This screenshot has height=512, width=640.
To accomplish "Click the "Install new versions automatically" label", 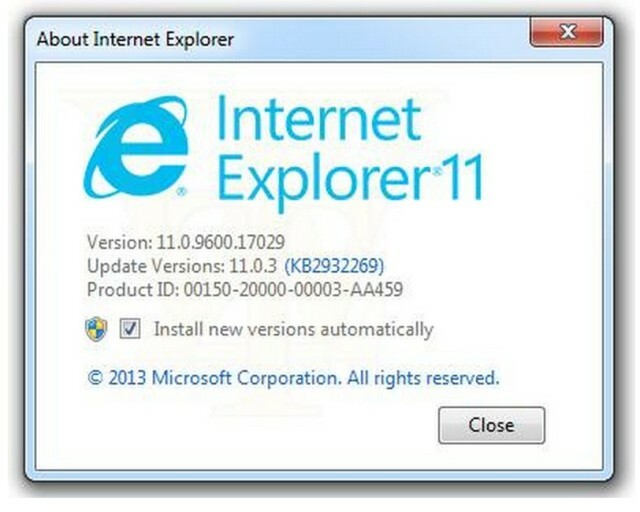I will (293, 329).
